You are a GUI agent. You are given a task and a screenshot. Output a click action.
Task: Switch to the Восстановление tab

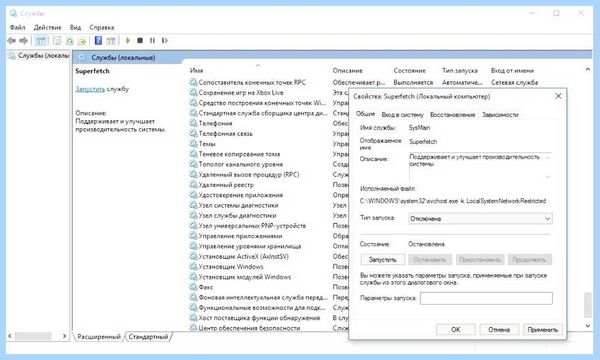click(453, 115)
